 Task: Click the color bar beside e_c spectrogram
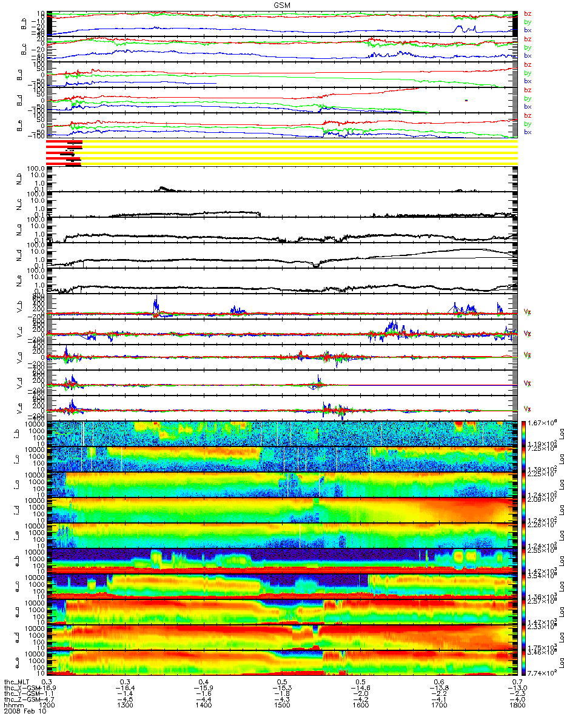coord(524,587)
